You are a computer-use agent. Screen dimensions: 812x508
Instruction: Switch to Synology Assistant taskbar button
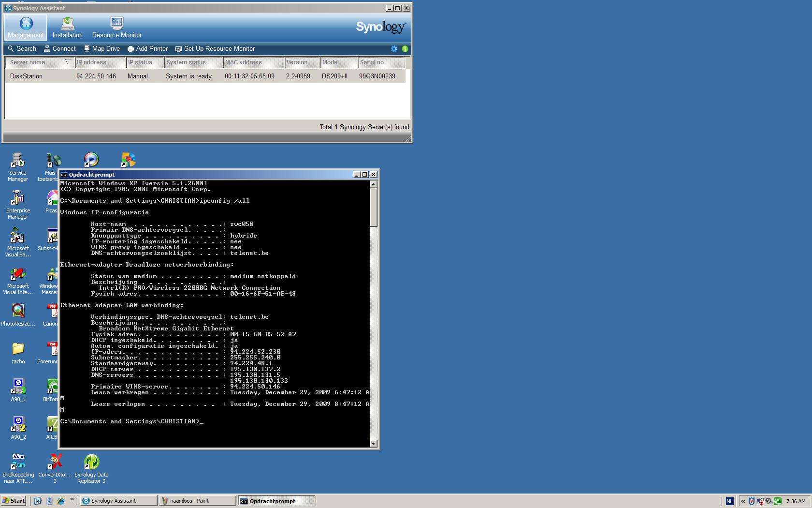[x=118, y=501]
